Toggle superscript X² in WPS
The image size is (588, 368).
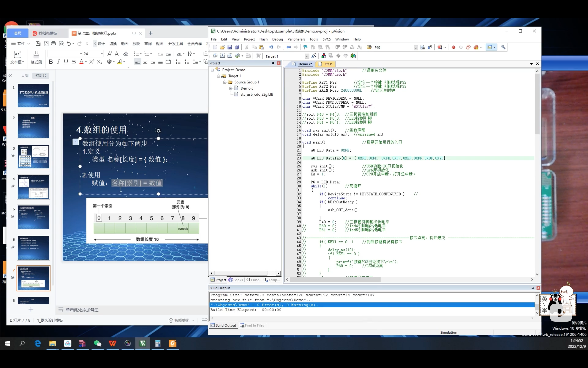pyautogui.click(x=92, y=62)
